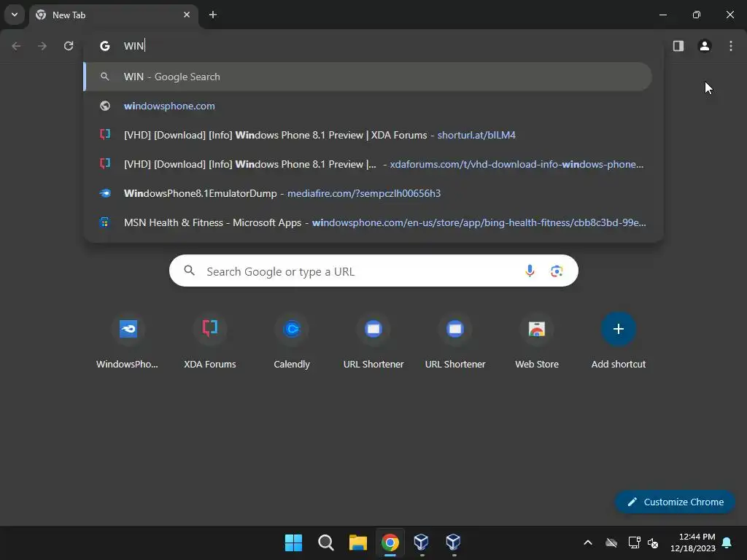Select the MSN Health & Fitness suggestion

368,222
